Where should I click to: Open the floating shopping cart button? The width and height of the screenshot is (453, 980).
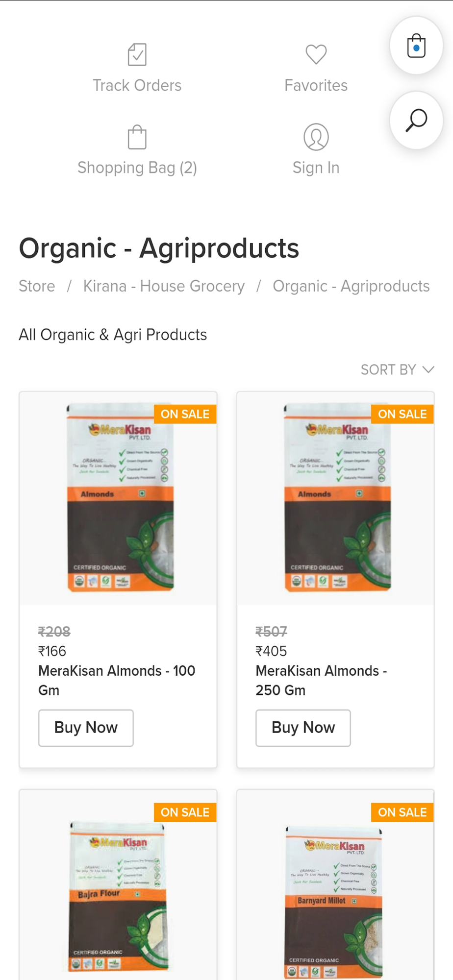coord(416,46)
